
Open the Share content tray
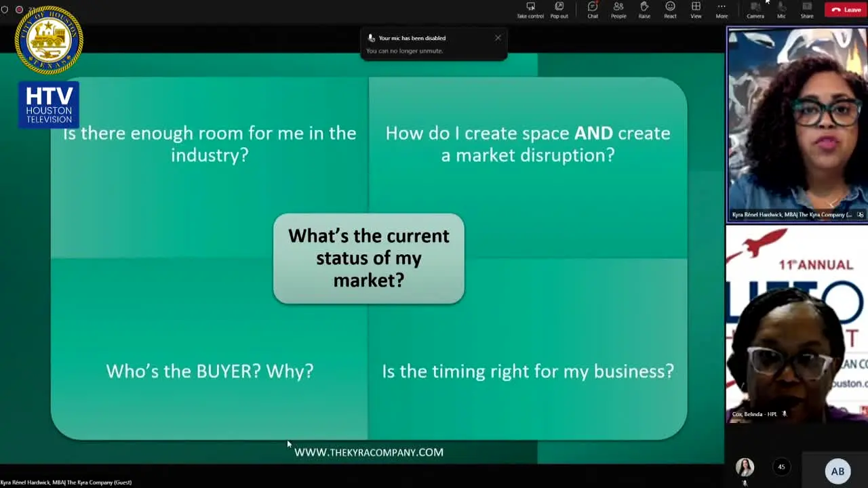(x=807, y=10)
